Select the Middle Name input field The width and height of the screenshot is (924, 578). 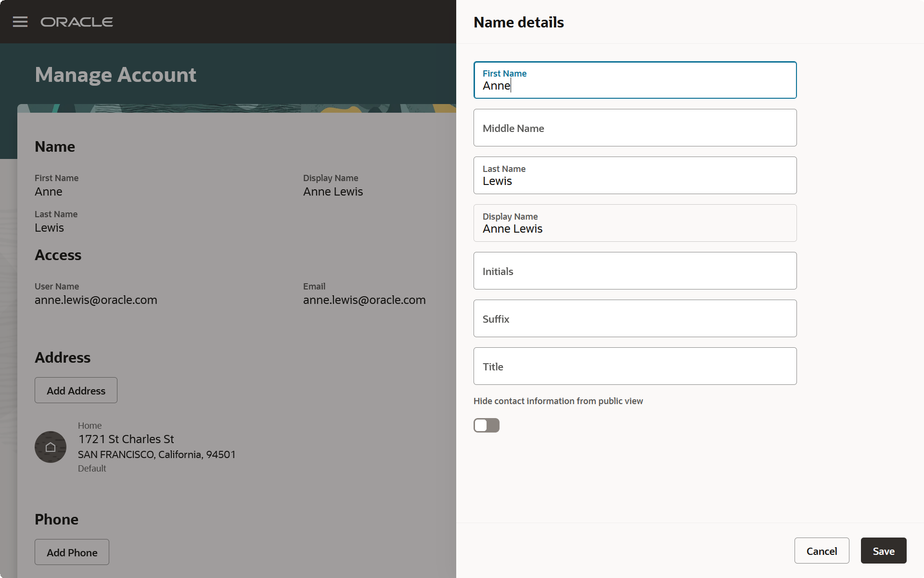click(x=634, y=128)
